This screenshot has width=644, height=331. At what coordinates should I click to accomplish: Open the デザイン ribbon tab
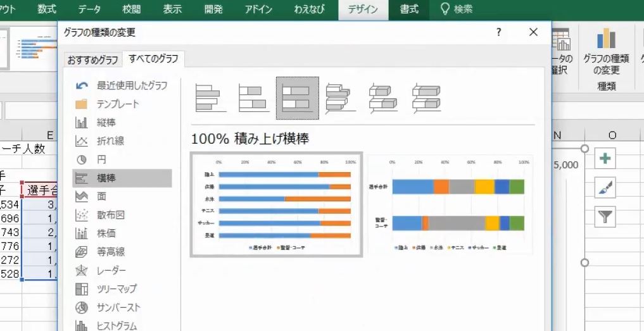(x=363, y=9)
